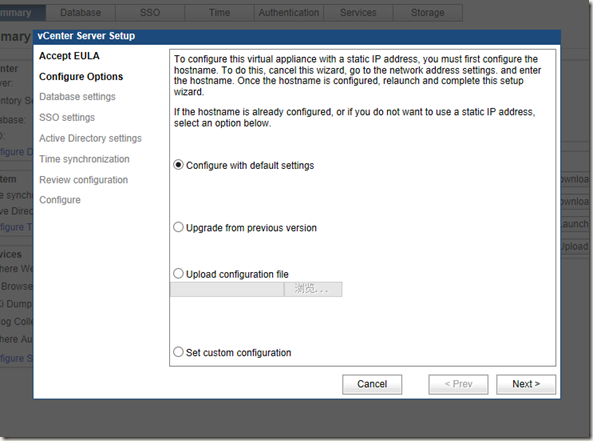Image resolution: width=593 pixels, height=441 pixels.
Task: Pick Set custom configuration radio button
Action: (179, 352)
